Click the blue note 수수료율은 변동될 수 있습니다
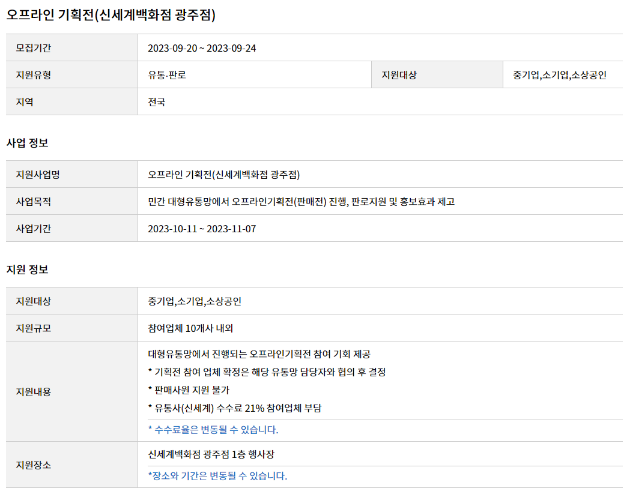This screenshot has height=493, width=623. [x=213, y=430]
